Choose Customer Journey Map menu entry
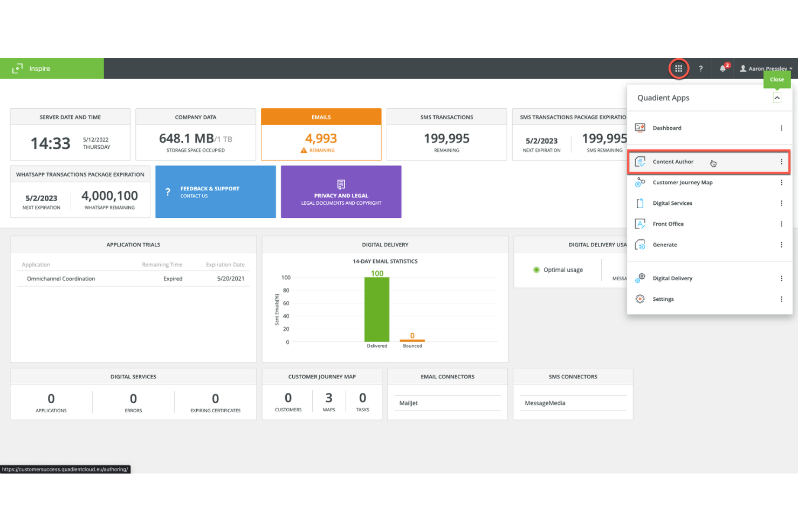Image resolution: width=798 pixels, height=532 pixels. click(683, 182)
